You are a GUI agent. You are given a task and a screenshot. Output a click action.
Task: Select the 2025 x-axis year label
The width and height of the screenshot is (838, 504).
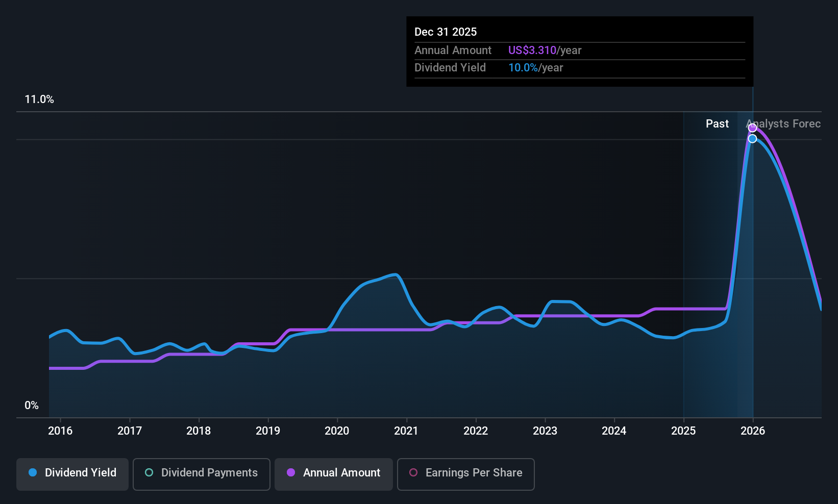pos(683,431)
